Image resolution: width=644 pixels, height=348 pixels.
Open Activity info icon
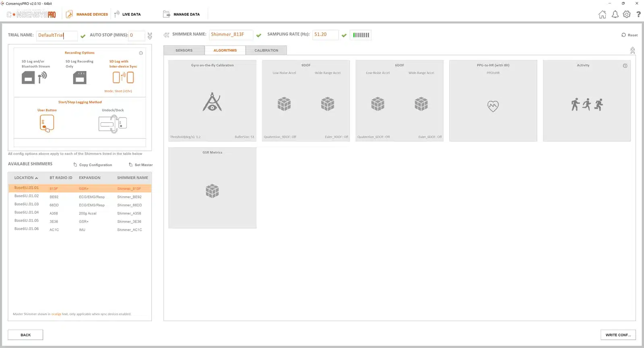tap(625, 66)
